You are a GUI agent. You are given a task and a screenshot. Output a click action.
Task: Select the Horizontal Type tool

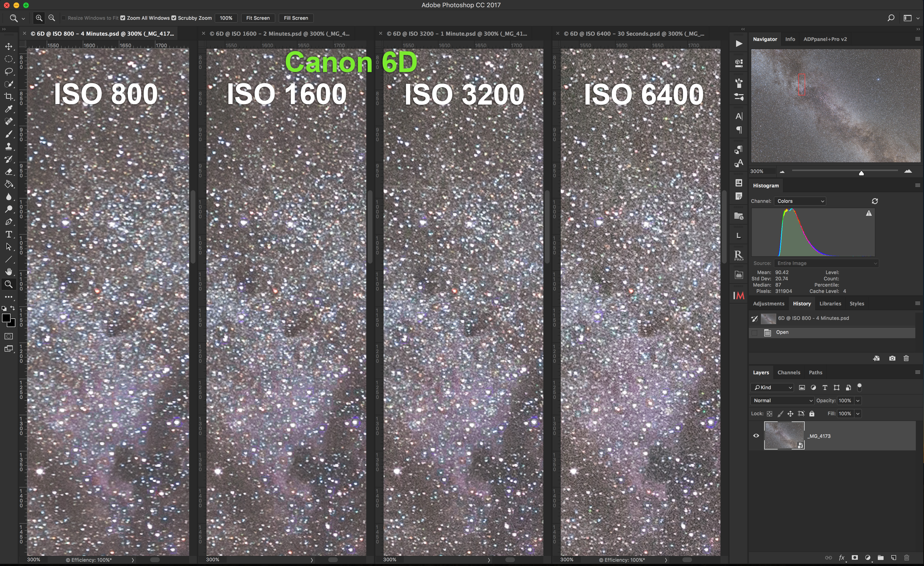pyautogui.click(x=9, y=234)
